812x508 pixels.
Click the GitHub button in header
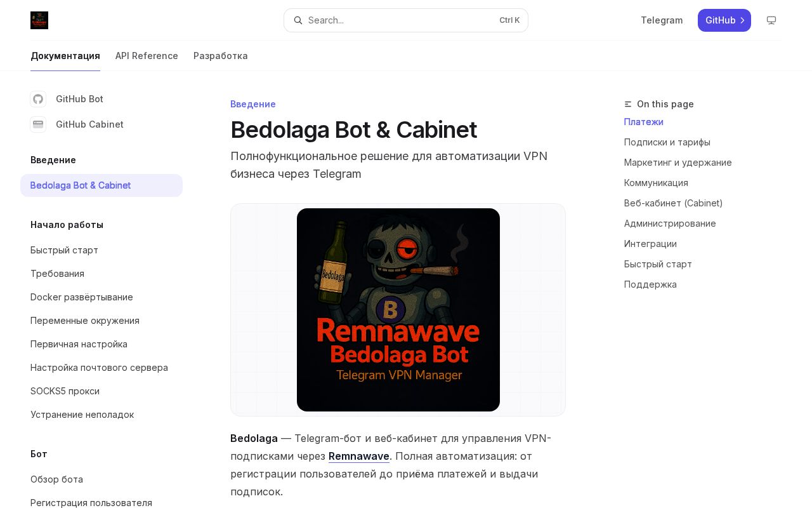click(x=724, y=20)
